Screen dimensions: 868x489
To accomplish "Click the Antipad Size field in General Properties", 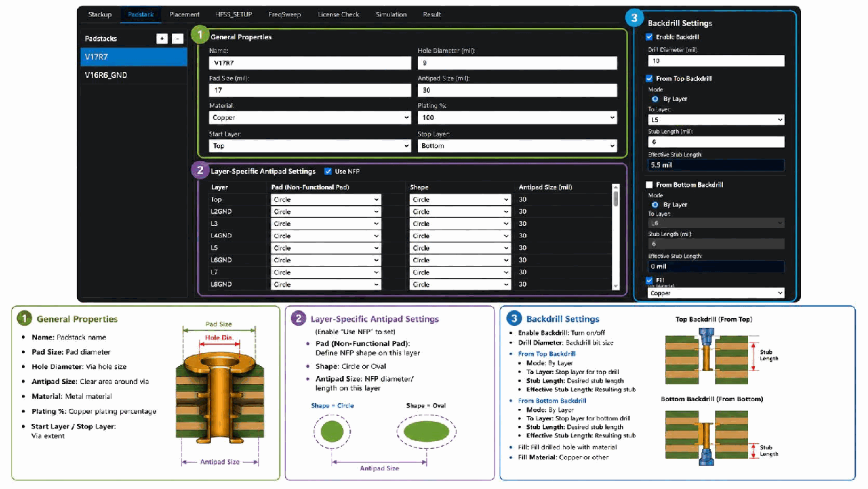I will pos(517,90).
